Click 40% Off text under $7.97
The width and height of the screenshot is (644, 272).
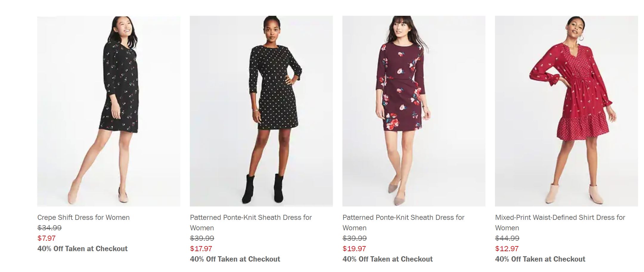pos(83,249)
